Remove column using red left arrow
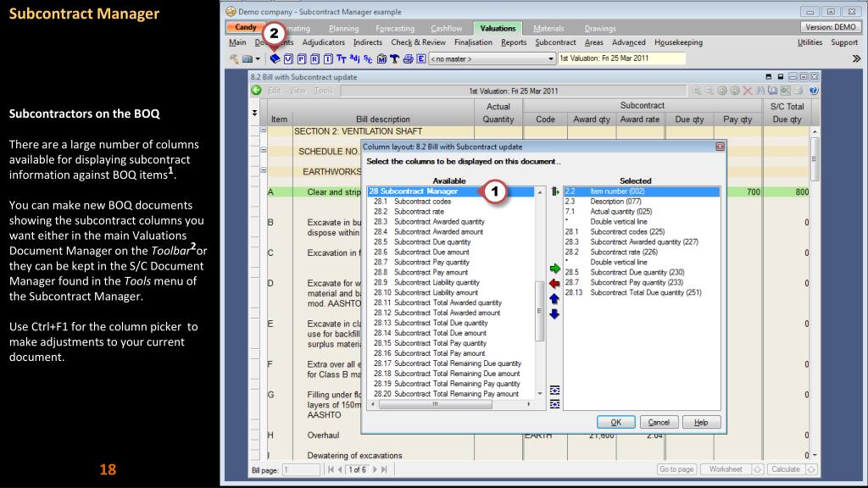Screen dimensions: 868x488 pyautogui.click(x=554, y=284)
